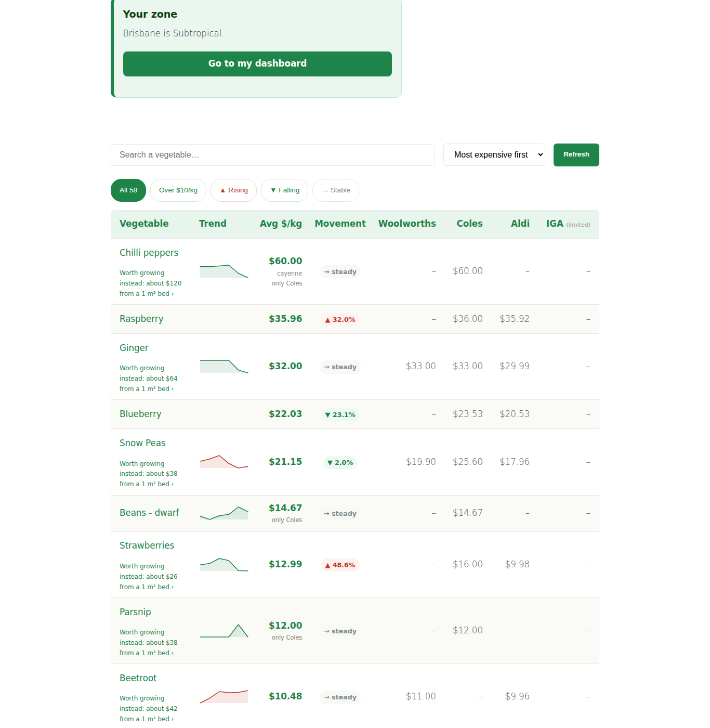This screenshot has height=728, width=710.
Task: Click the Go to my dashboard button
Action: [x=257, y=64]
